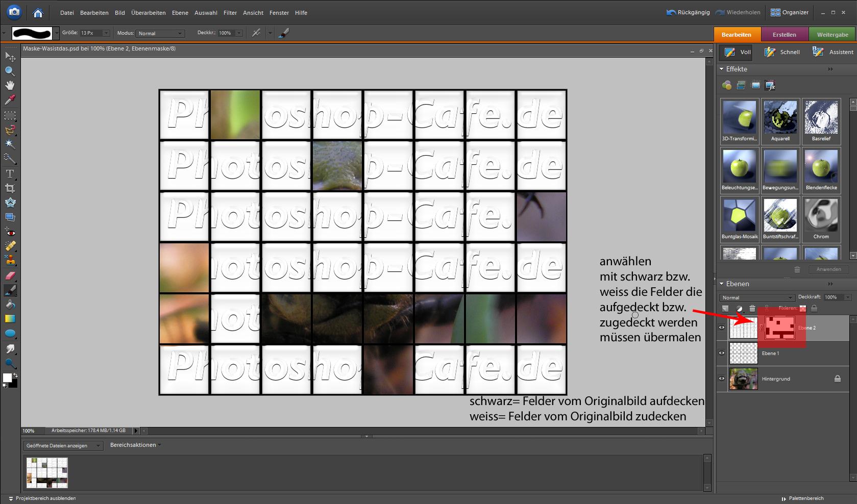Image resolution: width=857 pixels, height=504 pixels.
Task: Switch to Weitergabe tab
Action: [x=832, y=35]
